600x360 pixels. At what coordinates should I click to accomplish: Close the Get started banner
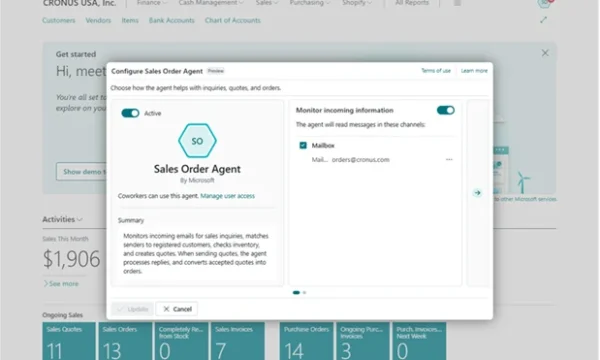coord(545,53)
